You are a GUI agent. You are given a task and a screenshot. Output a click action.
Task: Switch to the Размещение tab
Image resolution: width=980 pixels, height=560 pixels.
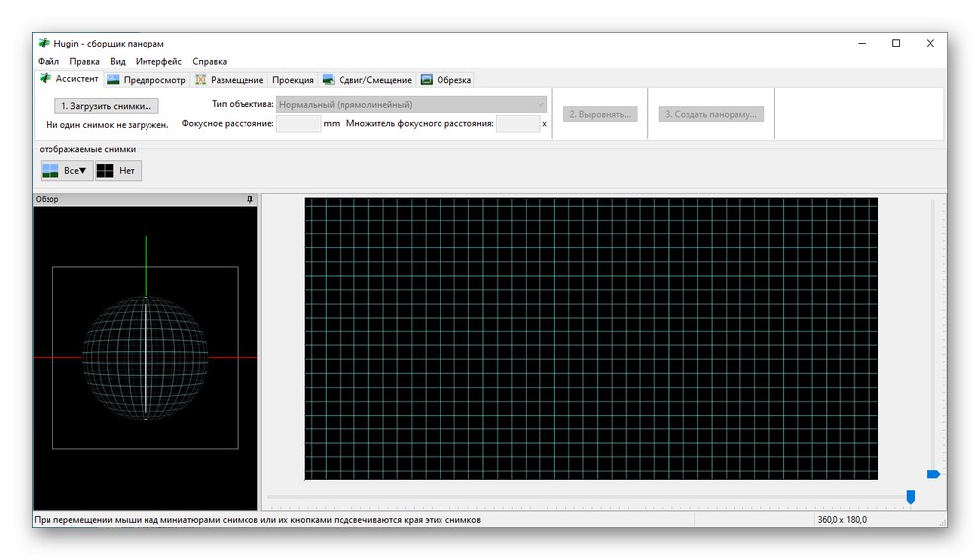pyautogui.click(x=229, y=80)
